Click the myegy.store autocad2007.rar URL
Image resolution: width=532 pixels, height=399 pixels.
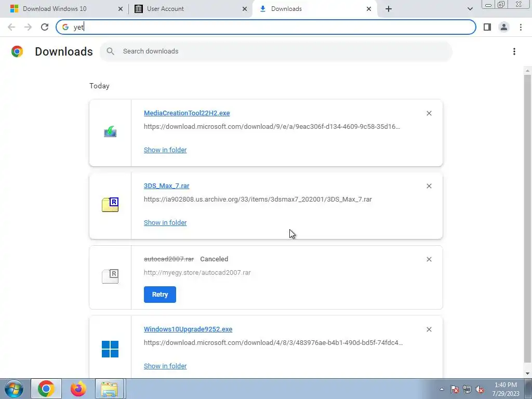[x=197, y=272]
